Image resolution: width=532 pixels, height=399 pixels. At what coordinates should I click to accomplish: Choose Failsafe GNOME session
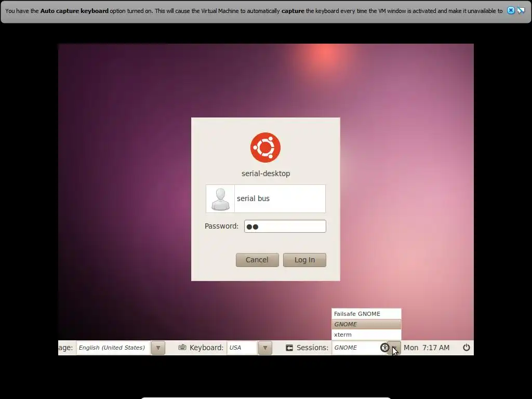pos(366,314)
